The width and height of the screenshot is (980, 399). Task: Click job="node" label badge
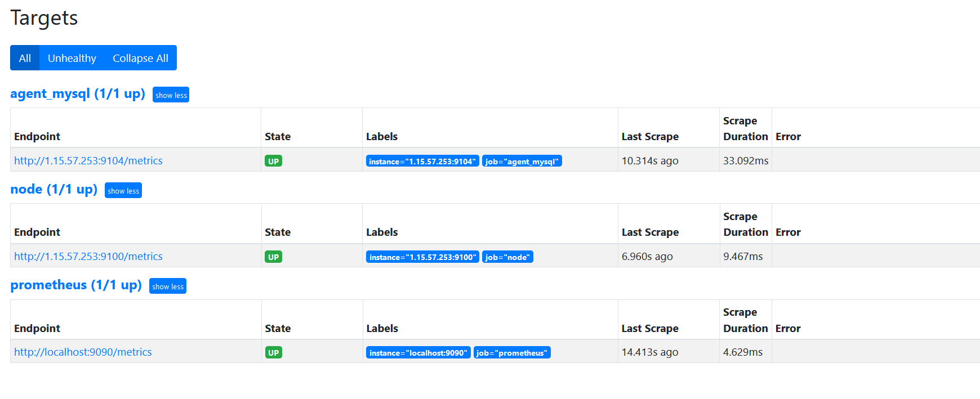[507, 257]
